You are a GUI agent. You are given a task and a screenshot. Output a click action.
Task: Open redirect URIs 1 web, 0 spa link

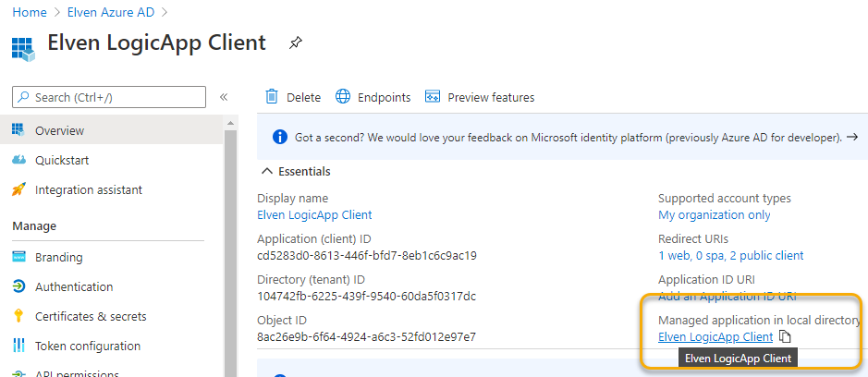[x=730, y=256]
